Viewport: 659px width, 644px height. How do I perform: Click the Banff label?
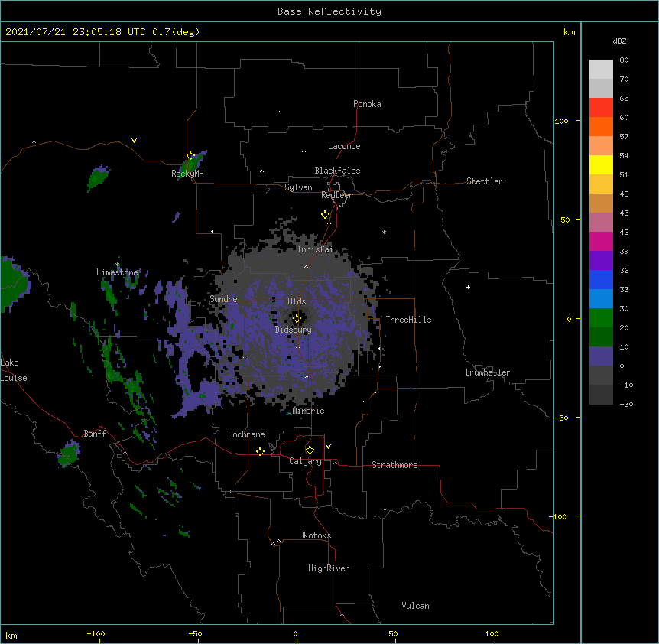(x=95, y=434)
